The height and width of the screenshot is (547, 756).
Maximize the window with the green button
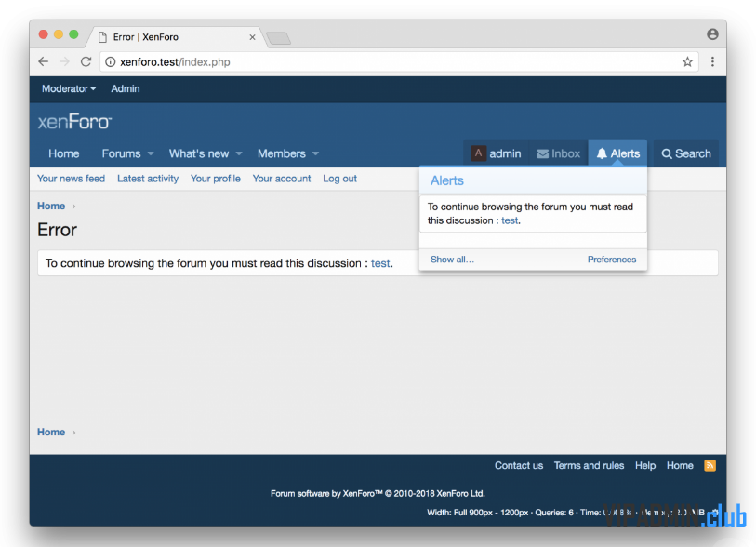(x=73, y=34)
